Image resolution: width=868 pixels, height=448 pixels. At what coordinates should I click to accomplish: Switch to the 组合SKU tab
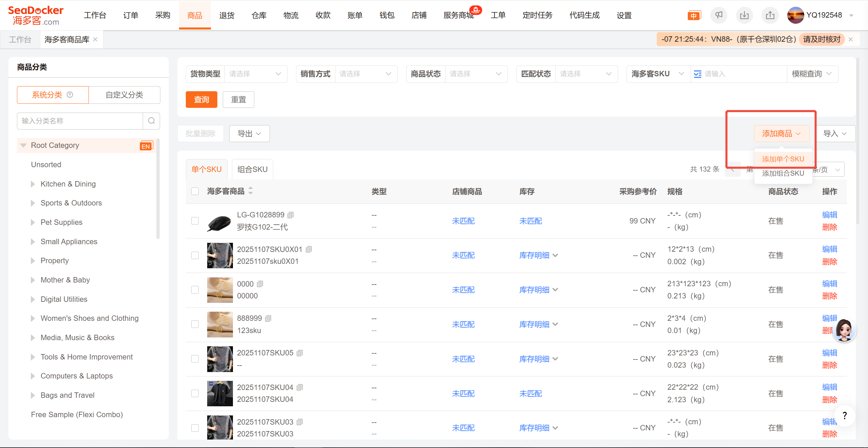point(252,169)
